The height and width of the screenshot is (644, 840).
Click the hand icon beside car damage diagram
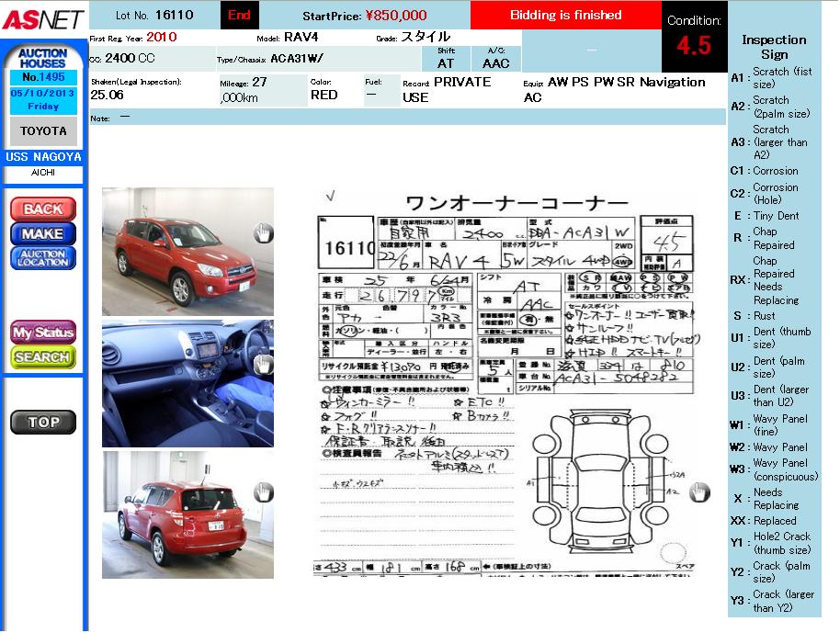click(x=700, y=492)
